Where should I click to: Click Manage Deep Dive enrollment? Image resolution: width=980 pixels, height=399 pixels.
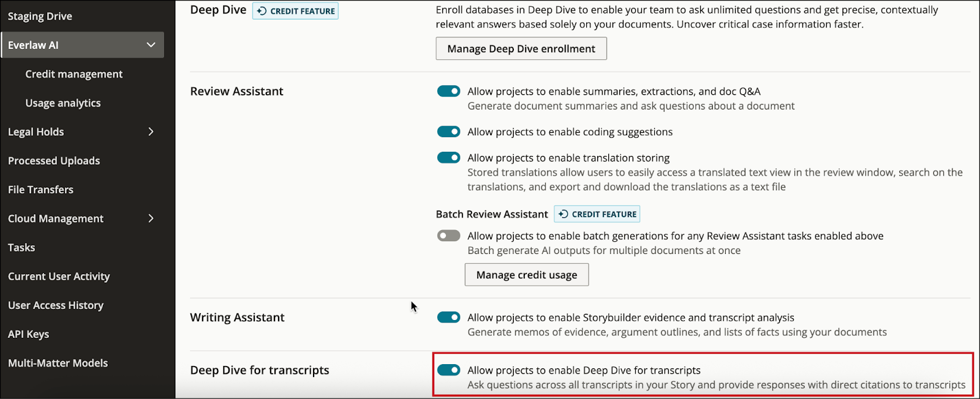tap(520, 48)
